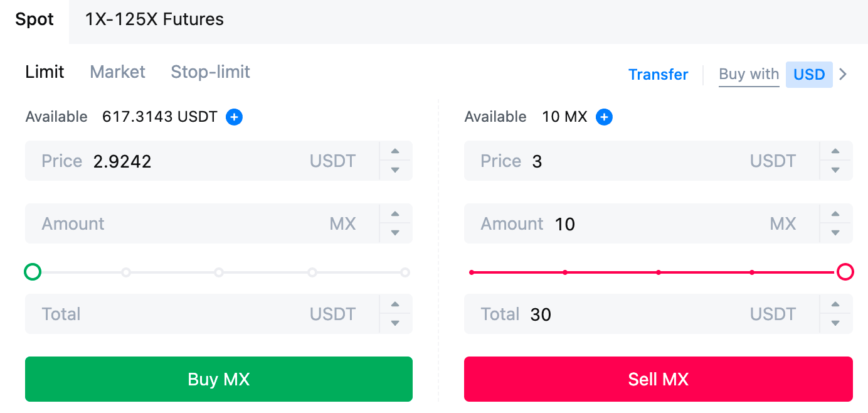Screen dimensions: 868x413
Task: Decrease buy price with down arrow
Action: [395, 170]
